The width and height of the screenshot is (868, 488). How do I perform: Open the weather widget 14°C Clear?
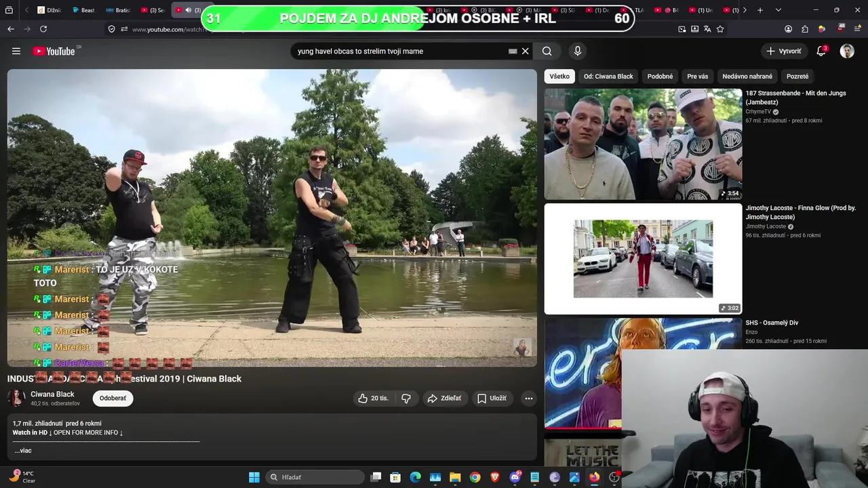22,476
